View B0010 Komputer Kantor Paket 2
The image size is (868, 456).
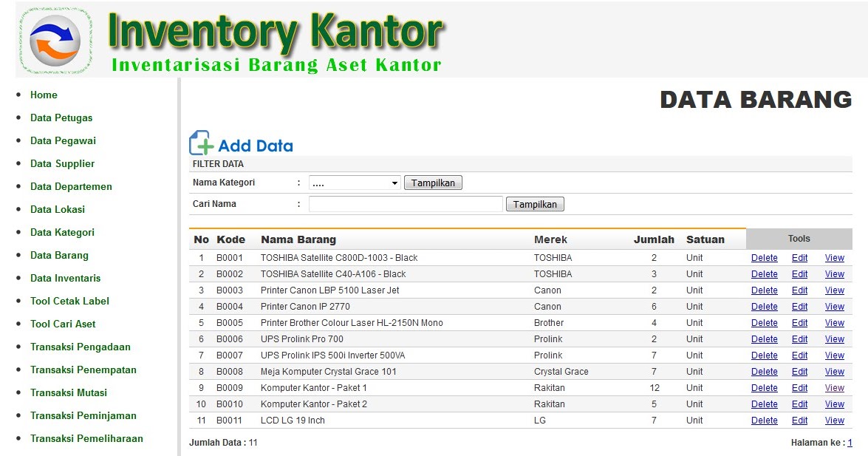coord(835,404)
